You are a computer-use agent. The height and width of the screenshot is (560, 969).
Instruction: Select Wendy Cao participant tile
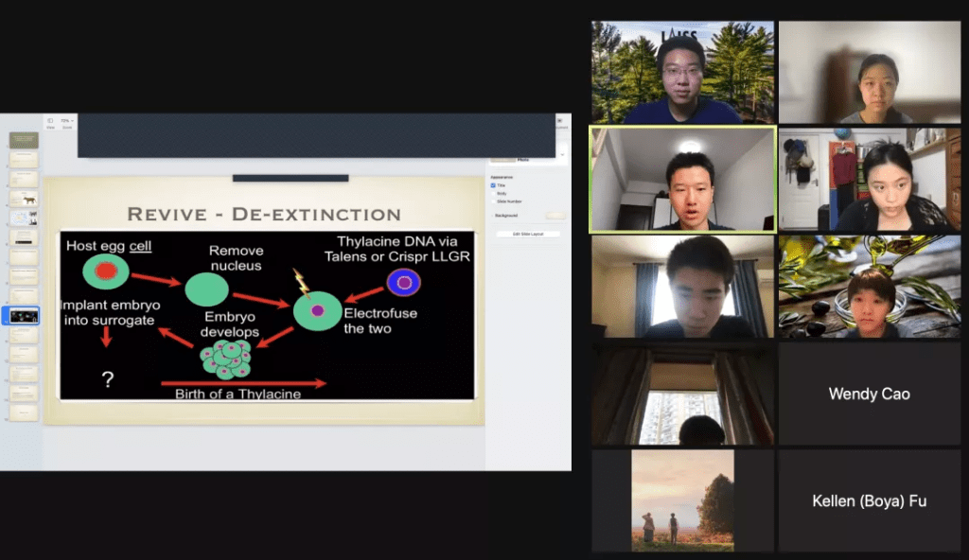pyautogui.click(x=869, y=394)
